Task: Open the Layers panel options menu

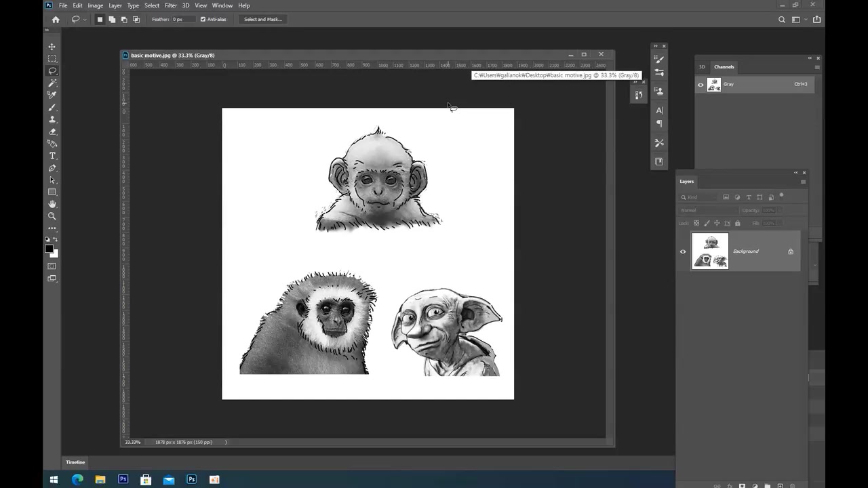Action: [x=803, y=182]
